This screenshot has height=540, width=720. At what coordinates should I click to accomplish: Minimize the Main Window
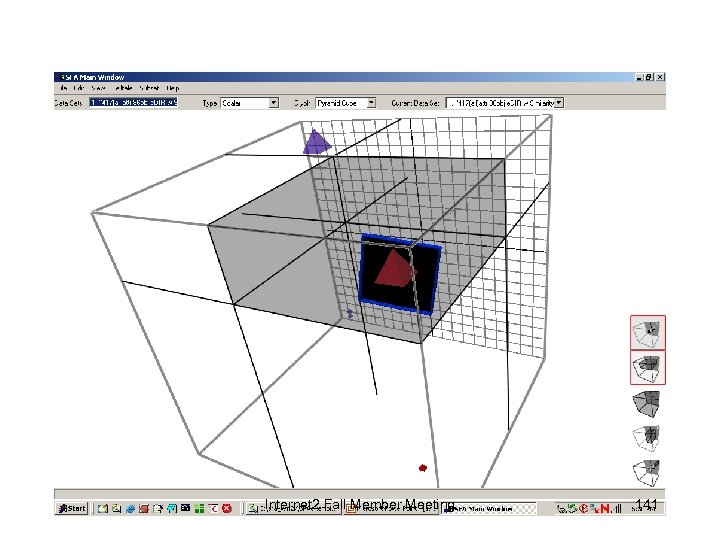click(639, 77)
